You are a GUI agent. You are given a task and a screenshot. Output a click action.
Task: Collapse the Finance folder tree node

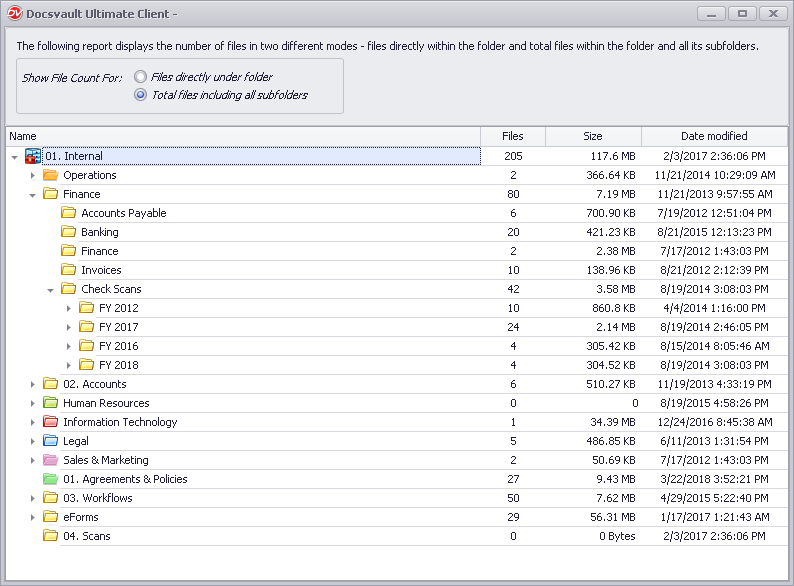pyautogui.click(x=33, y=195)
